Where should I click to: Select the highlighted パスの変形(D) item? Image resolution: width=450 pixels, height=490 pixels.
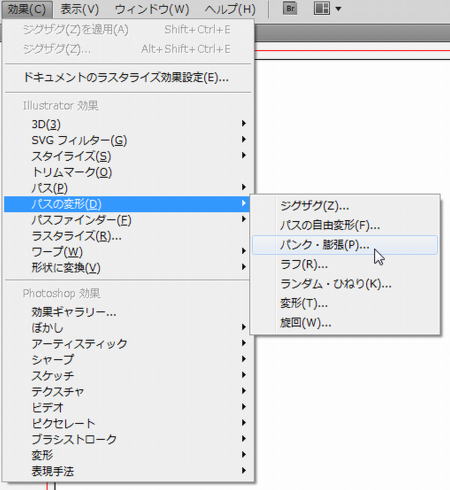tap(128, 204)
